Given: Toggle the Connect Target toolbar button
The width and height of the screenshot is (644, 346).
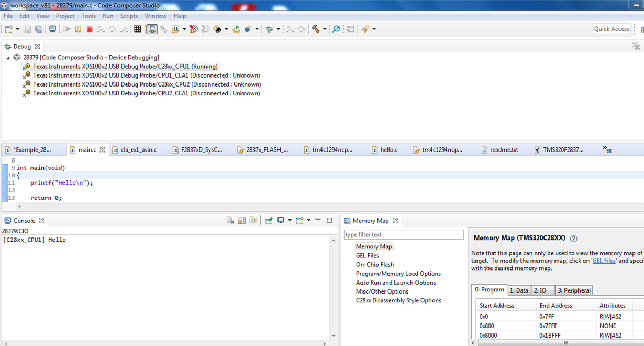Looking at the screenshot, I should point(152,29).
